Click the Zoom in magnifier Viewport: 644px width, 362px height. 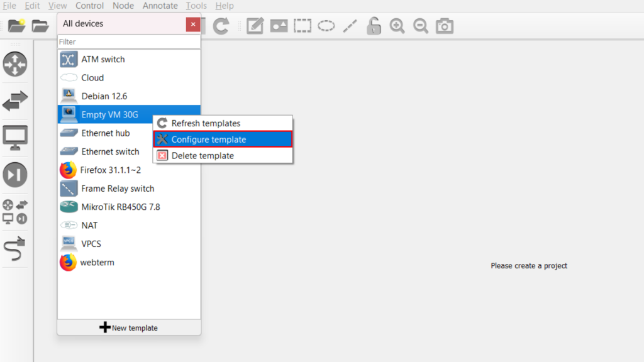[x=397, y=26]
